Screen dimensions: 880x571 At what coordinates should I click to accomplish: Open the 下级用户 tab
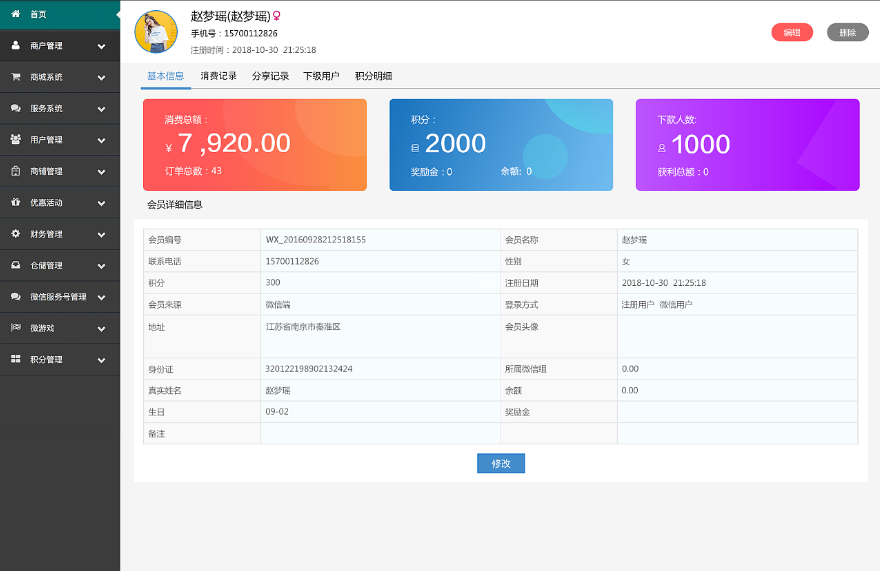pyautogui.click(x=321, y=76)
